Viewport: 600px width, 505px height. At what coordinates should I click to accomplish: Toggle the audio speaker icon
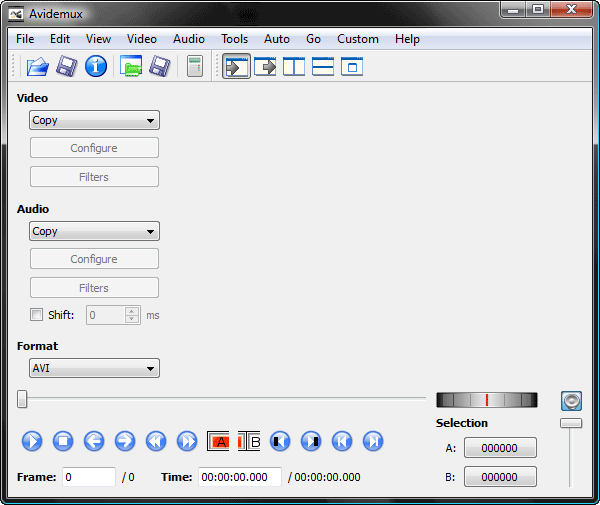571,401
